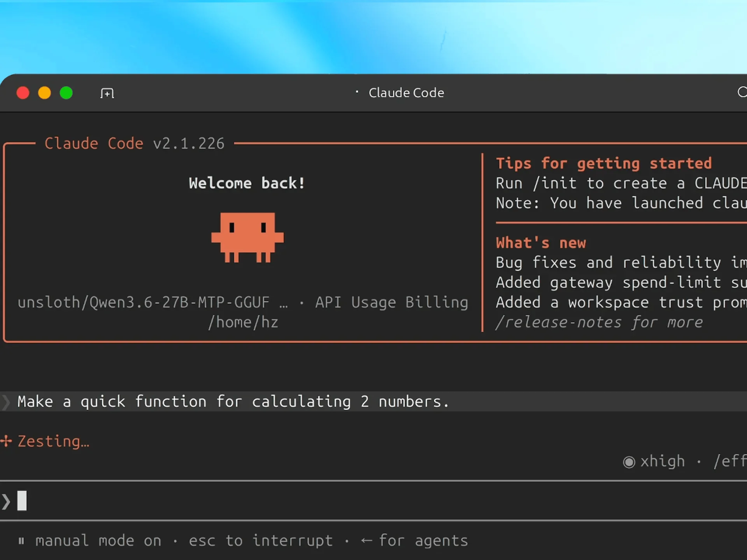The width and height of the screenshot is (747, 560).
Task: Click the 'Added a workspace trust' line
Action: 621,303
